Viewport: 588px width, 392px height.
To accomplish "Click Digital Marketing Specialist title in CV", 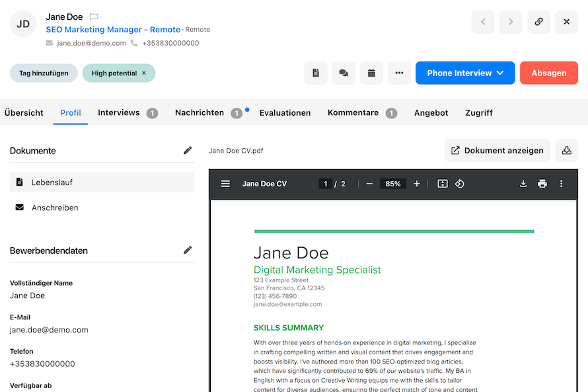I will coord(317,270).
